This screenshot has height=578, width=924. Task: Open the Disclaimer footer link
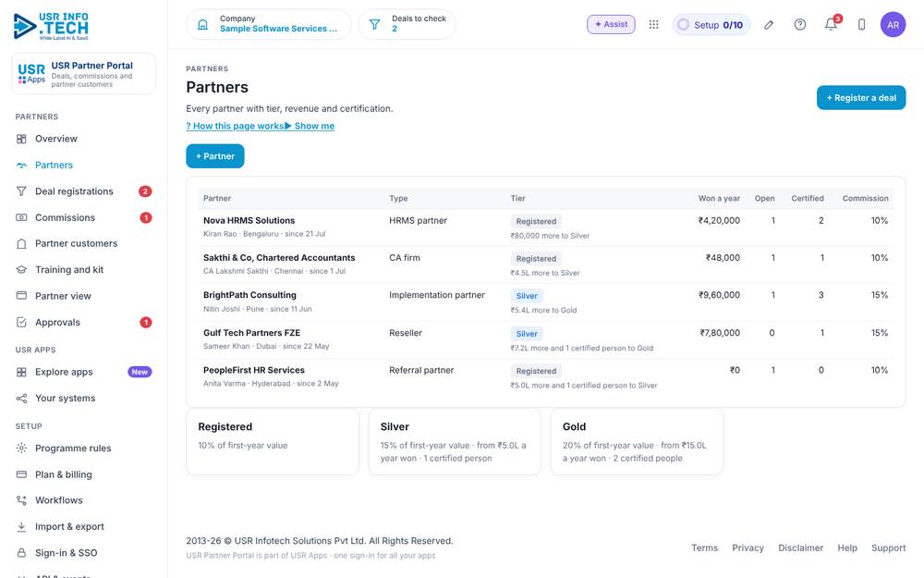click(800, 547)
